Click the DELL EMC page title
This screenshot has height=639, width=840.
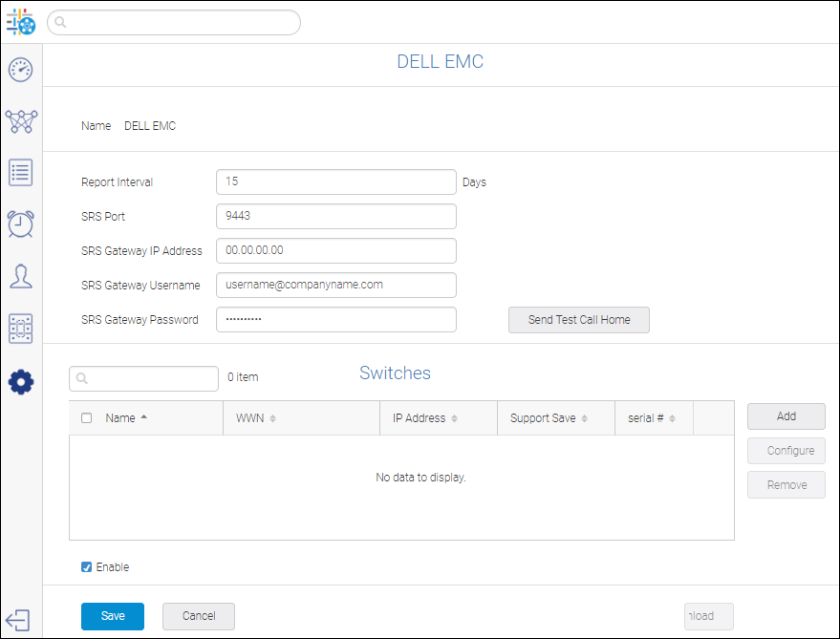441,61
